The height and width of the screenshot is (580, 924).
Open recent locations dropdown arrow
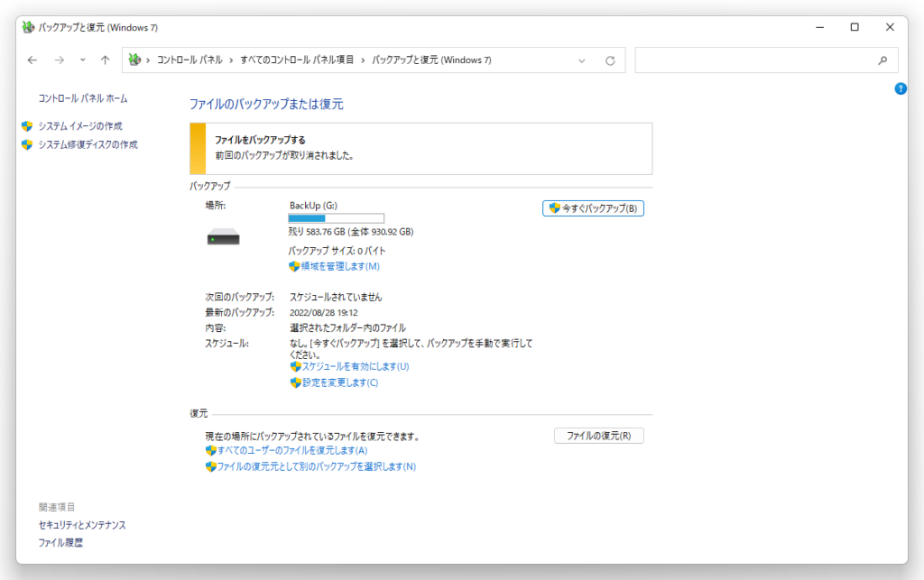click(82, 60)
